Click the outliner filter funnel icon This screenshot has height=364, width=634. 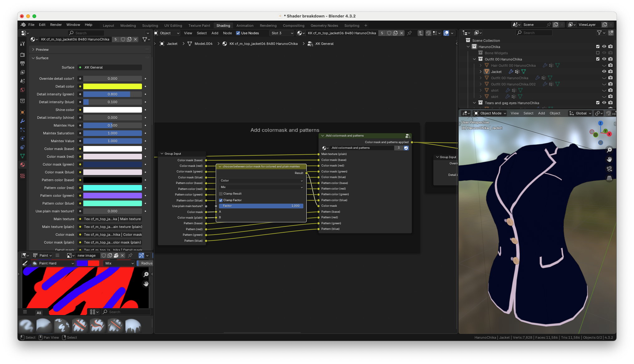point(599,33)
